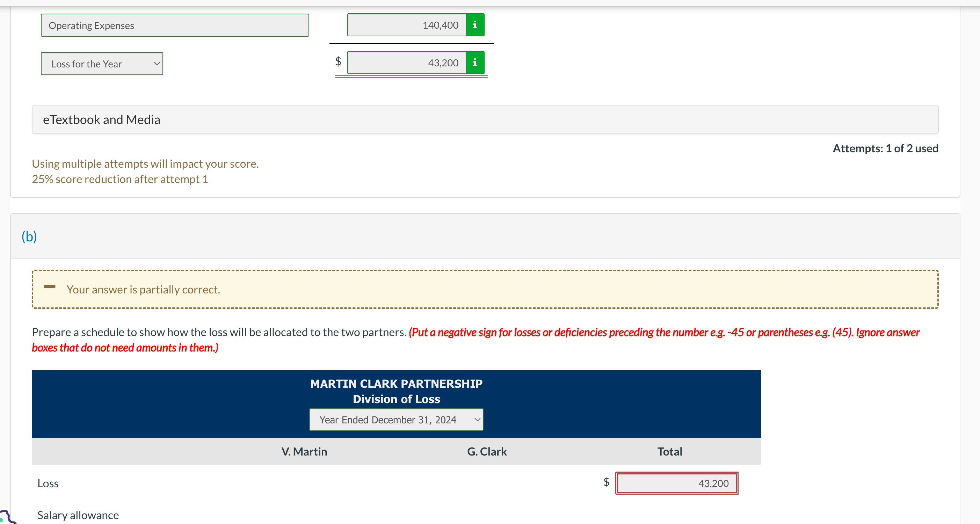Viewport: 980px width, 524px height.
Task: Click the (b) section header
Action: click(x=29, y=236)
